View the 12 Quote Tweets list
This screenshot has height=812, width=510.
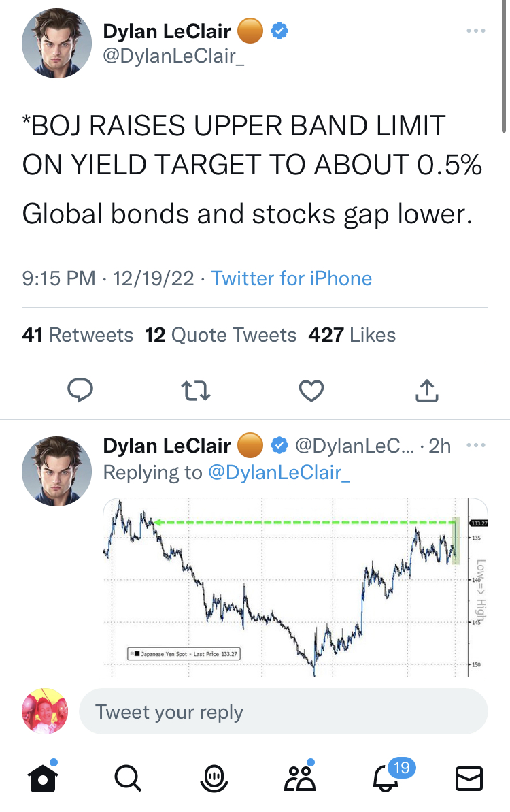(221, 335)
